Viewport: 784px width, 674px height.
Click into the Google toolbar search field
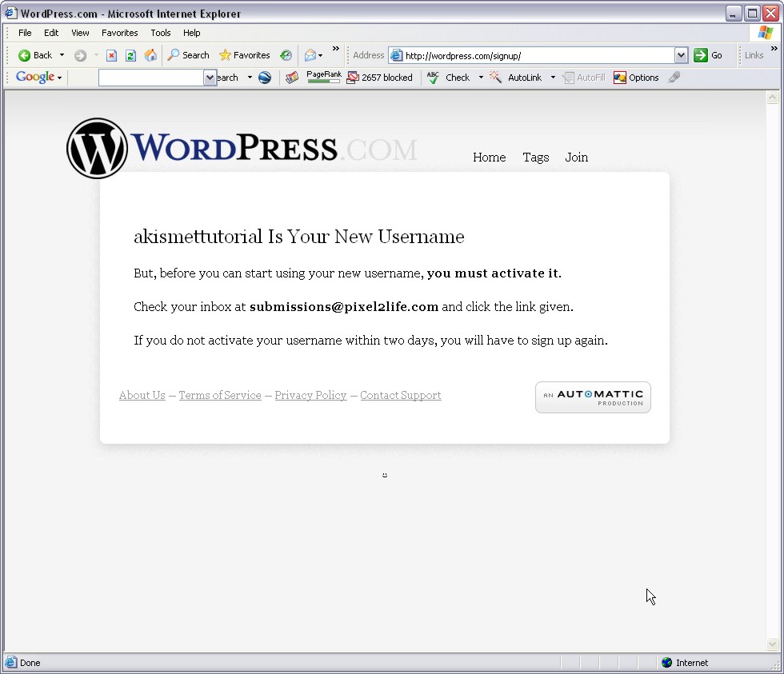tap(151, 78)
